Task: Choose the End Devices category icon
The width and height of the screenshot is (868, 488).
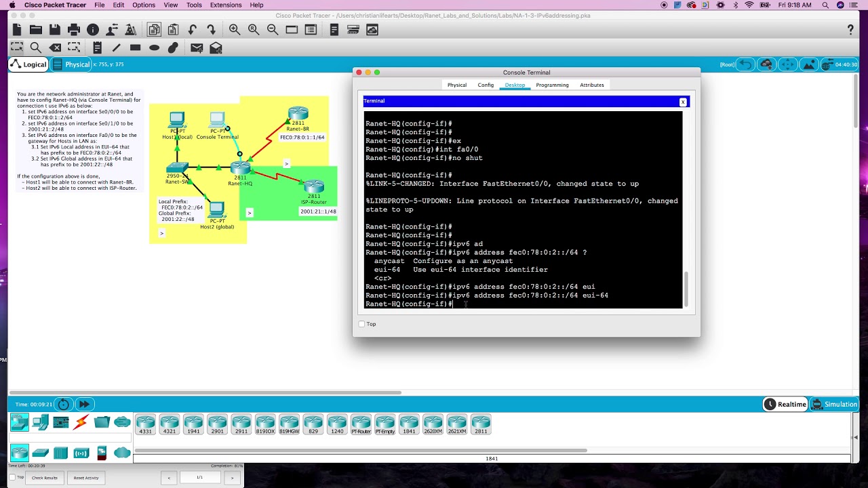Action: 40,423
